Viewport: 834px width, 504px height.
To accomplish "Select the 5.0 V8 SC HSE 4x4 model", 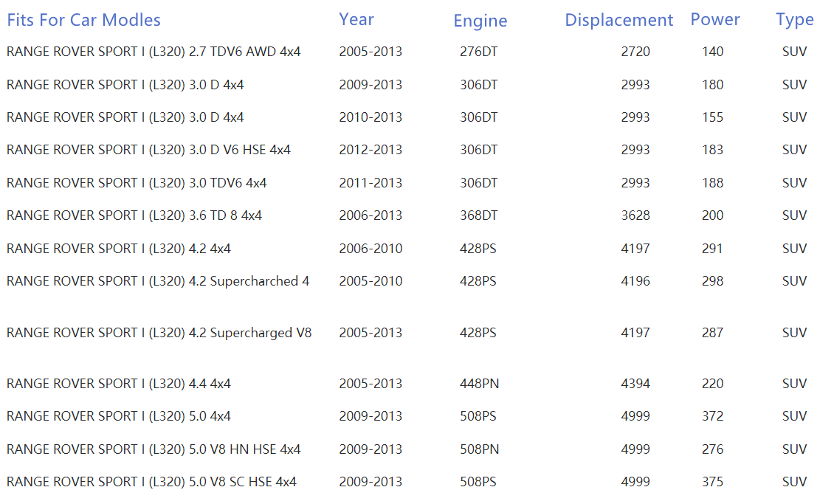I will coord(151,482).
